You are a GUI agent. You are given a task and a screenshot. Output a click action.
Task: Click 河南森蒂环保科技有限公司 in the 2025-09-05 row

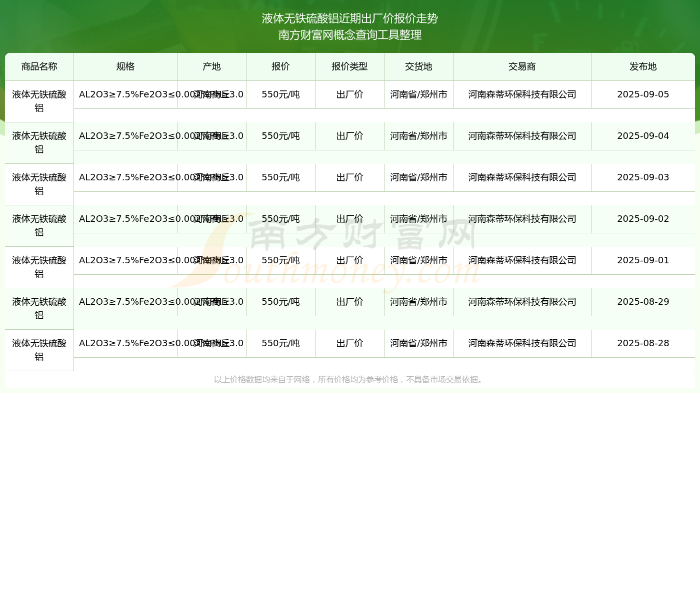coord(522,94)
